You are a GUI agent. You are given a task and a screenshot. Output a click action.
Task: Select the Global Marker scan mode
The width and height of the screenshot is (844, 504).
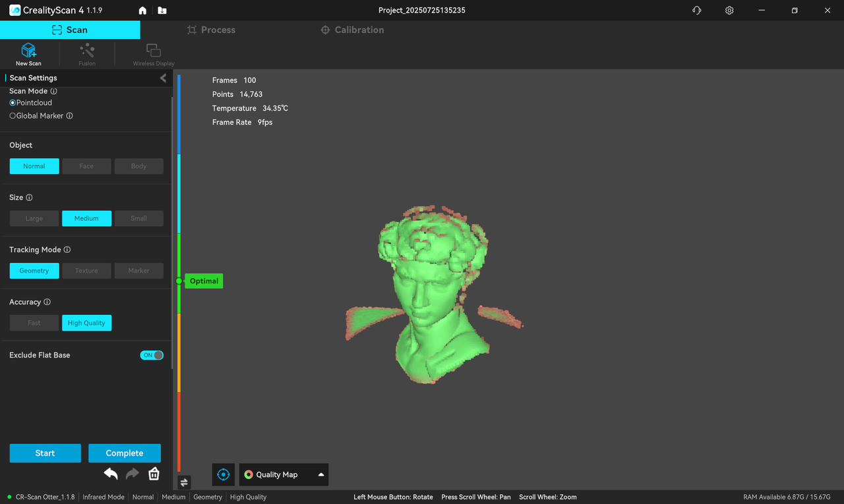pos(13,116)
